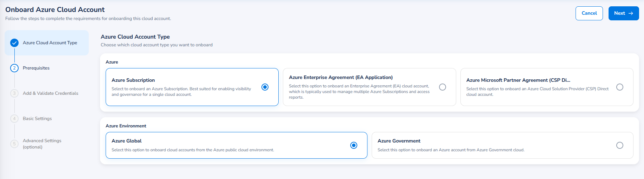Go to Advanced Settings (optional) step
This screenshot has width=644, height=179.
42,144
